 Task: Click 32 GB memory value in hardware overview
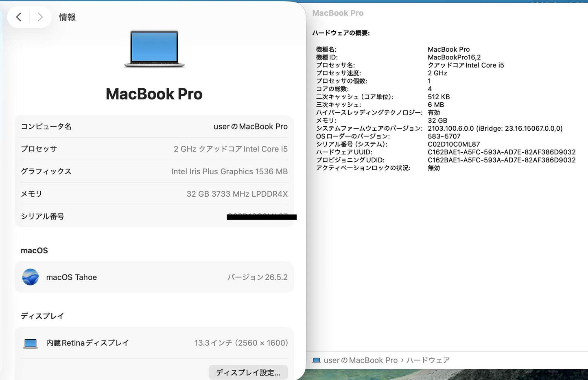[437, 121]
